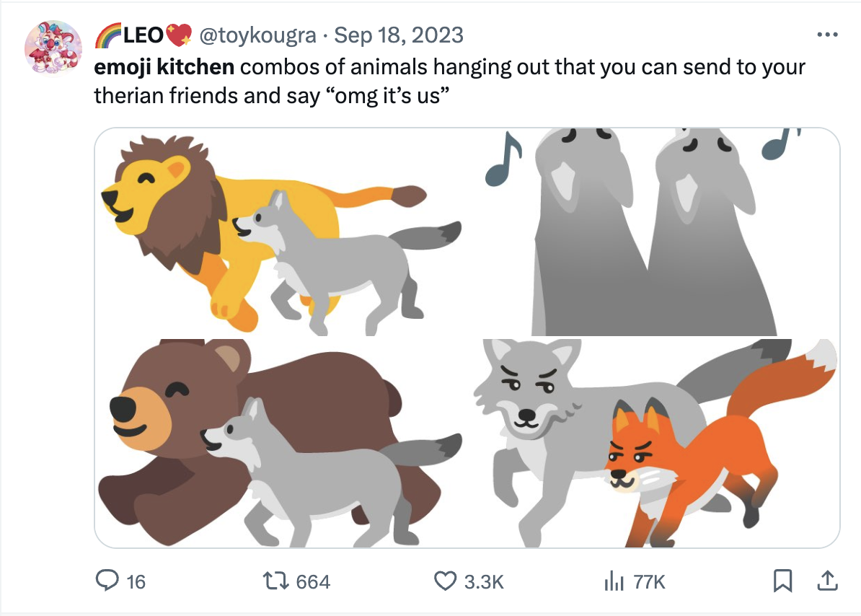Open the wolf and fox image
The width and height of the screenshot is (861, 616).
click(655, 443)
